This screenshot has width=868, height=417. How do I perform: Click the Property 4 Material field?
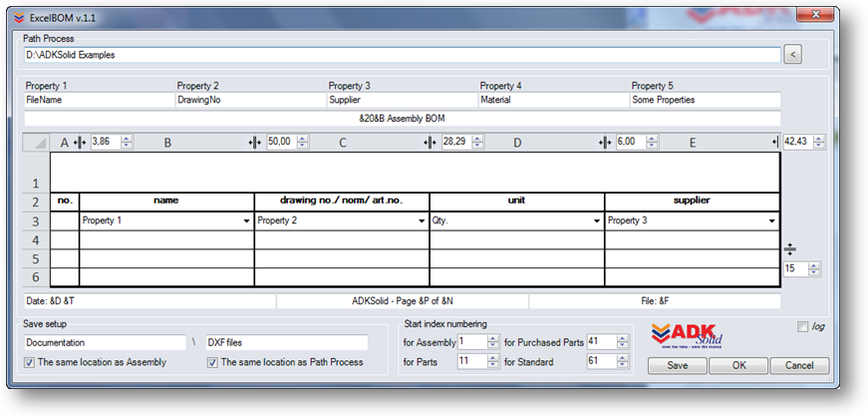point(553,101)
